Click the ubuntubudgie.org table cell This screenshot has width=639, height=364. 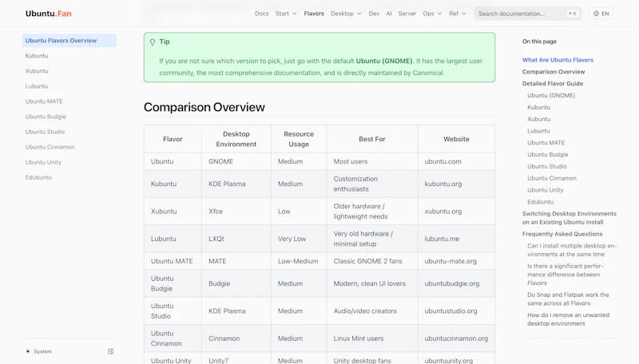456,283
